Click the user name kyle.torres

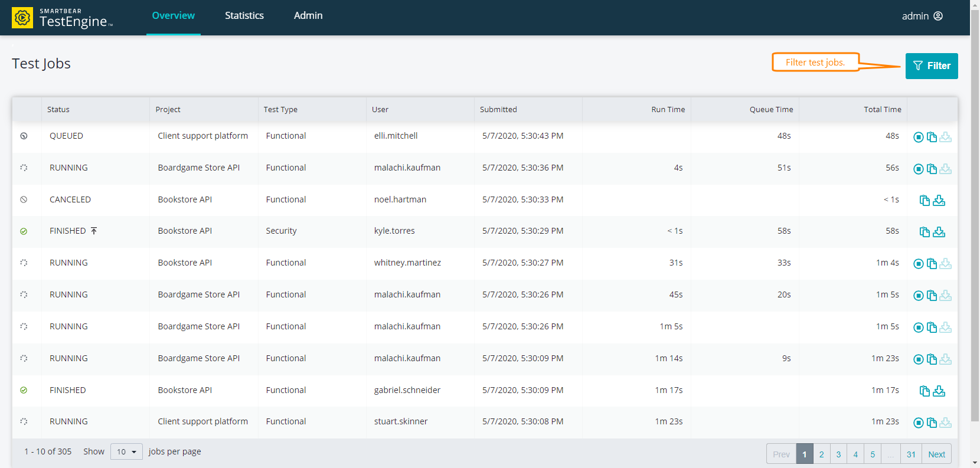coord(394,231)
